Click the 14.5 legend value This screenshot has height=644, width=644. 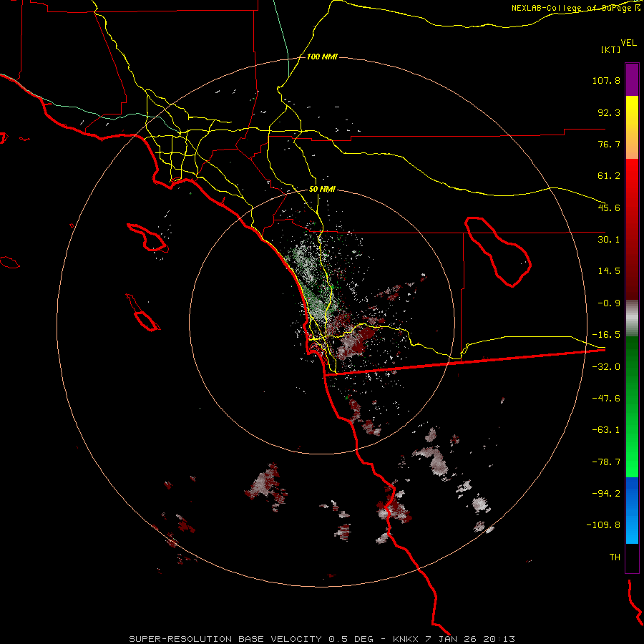click(609, 271)
